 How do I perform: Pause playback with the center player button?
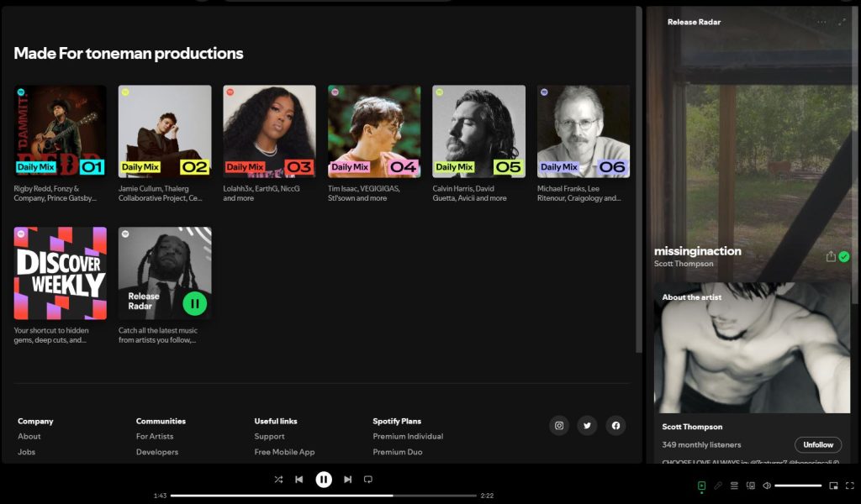pyautogui.click(x=324, y=480)
